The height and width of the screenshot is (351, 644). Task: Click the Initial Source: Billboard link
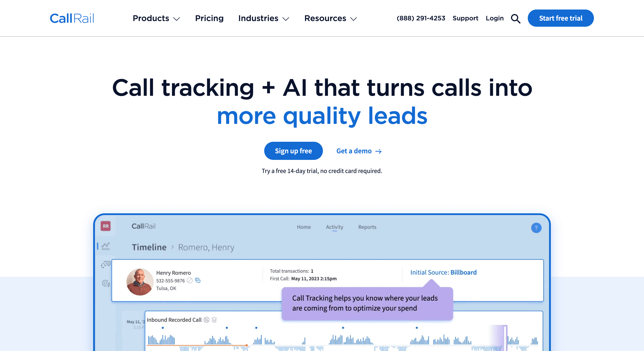click(443, 272)
